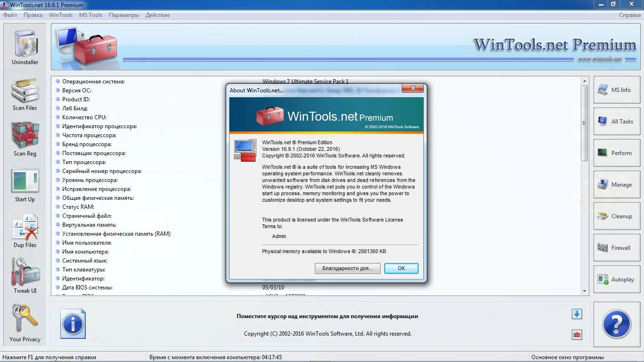Image resolution: width=644 pixels, height=362 pixels.
Task: Open the Правка menu
Action: pyautogui.click(x=33, y=15)
